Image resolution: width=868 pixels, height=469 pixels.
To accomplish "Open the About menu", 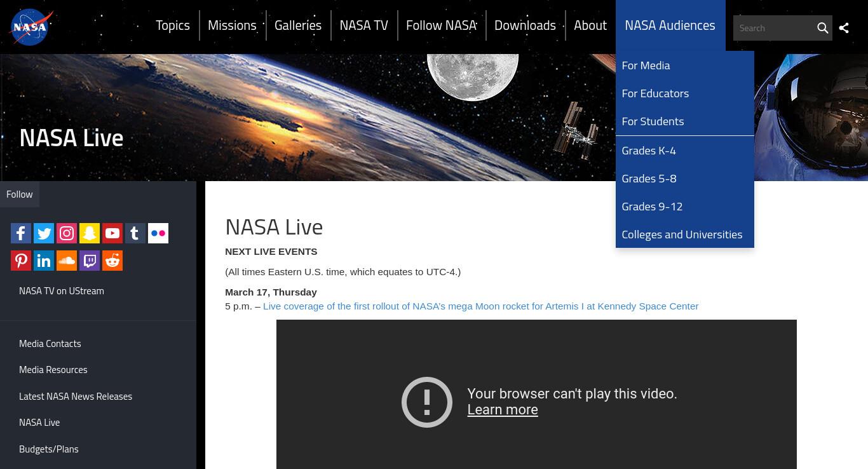I will coord(590,25).
